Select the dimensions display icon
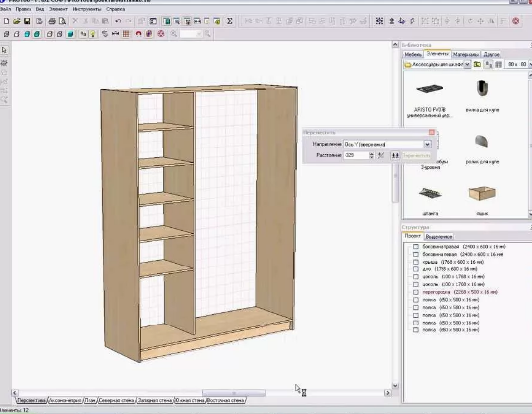Image resolution: width=532 pixels, height=414 pixels. (x=115, y=34)
